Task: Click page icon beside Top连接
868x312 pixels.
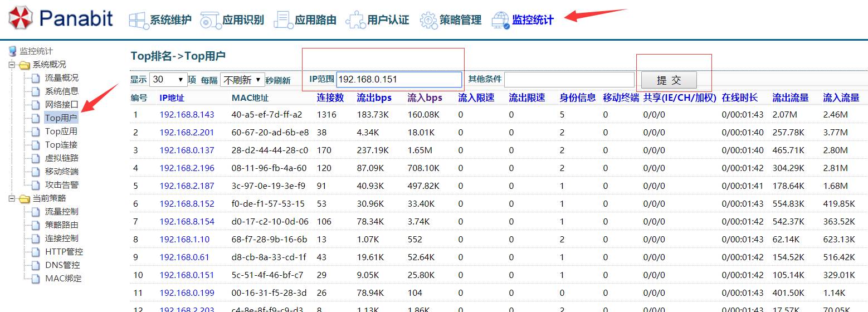Action: 36,145
